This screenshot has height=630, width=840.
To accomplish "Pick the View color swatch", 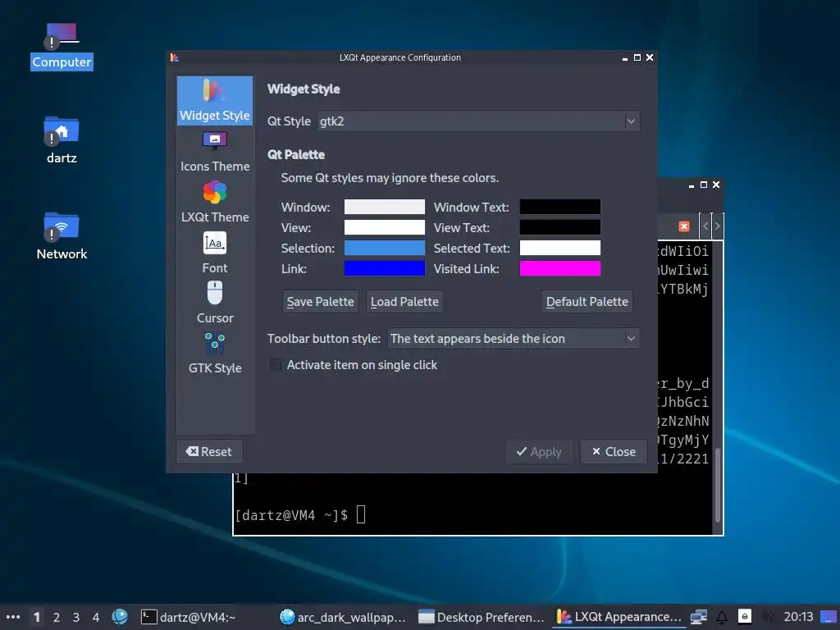I will pos(385,228).
